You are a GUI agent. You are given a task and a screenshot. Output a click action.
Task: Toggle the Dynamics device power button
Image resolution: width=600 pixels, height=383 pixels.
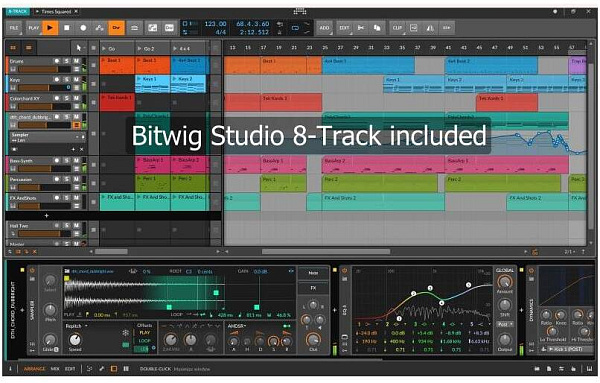(531, 271)
